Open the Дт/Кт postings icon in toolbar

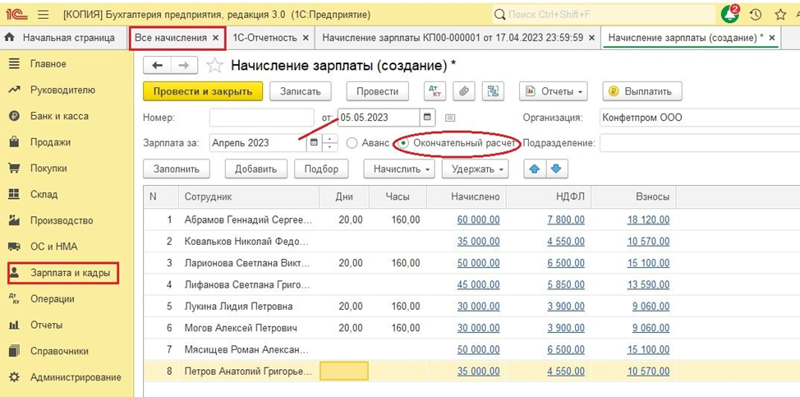(435, 91)
